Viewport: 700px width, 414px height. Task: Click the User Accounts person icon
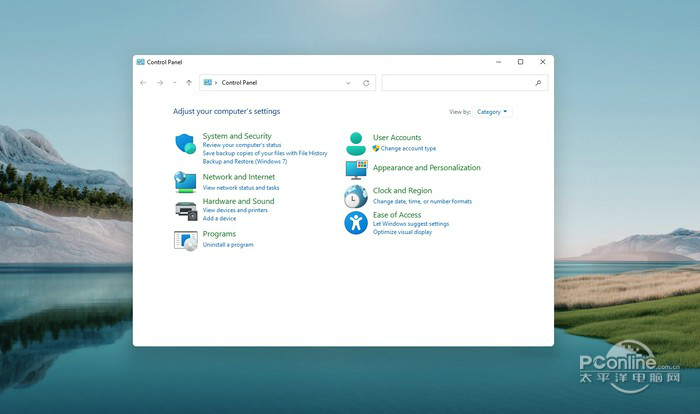tap(356, 143)
